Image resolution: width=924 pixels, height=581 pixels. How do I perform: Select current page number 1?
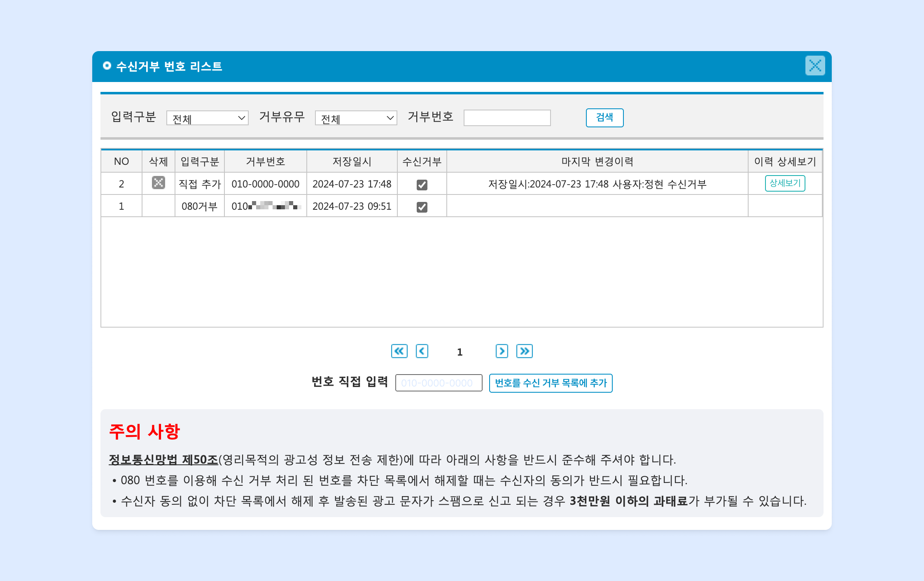point(460,352)
